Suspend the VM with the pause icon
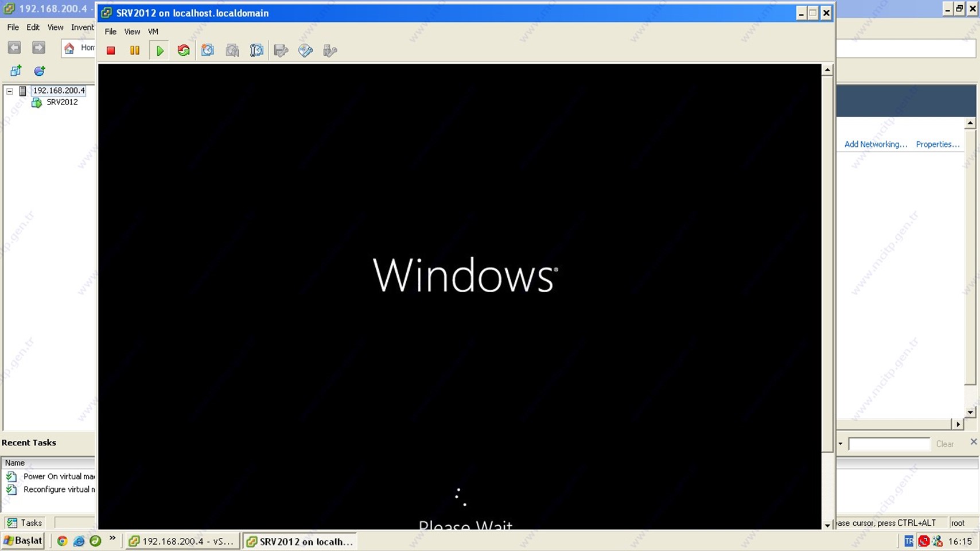The height and width of the screenshot is (551, 980). (135, 51)
